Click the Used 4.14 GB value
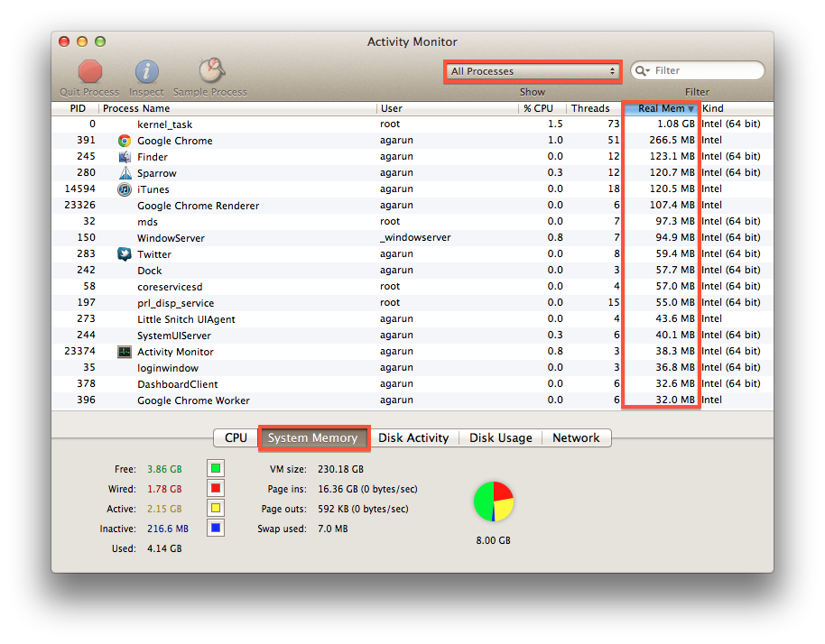 (164, 548)
